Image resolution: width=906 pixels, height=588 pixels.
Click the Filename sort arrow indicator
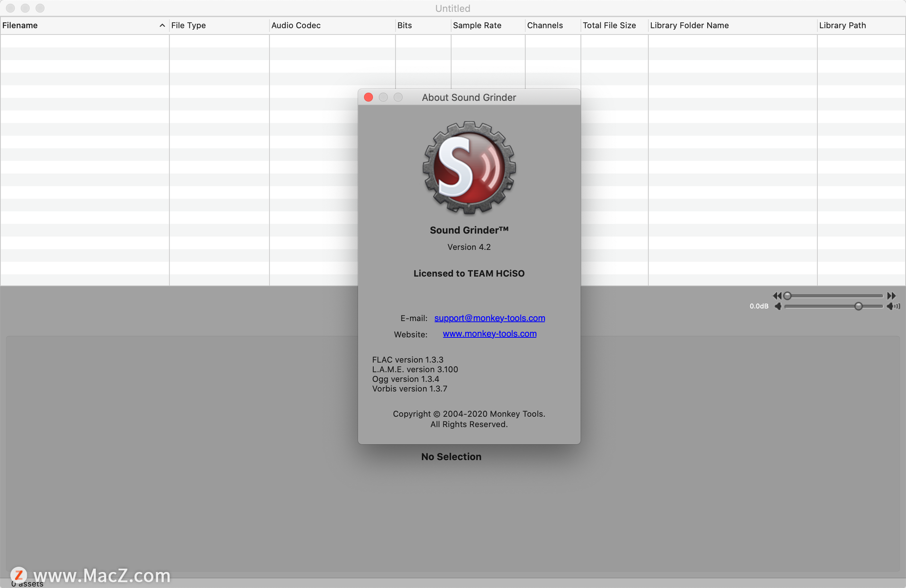(x=162, y=25)
